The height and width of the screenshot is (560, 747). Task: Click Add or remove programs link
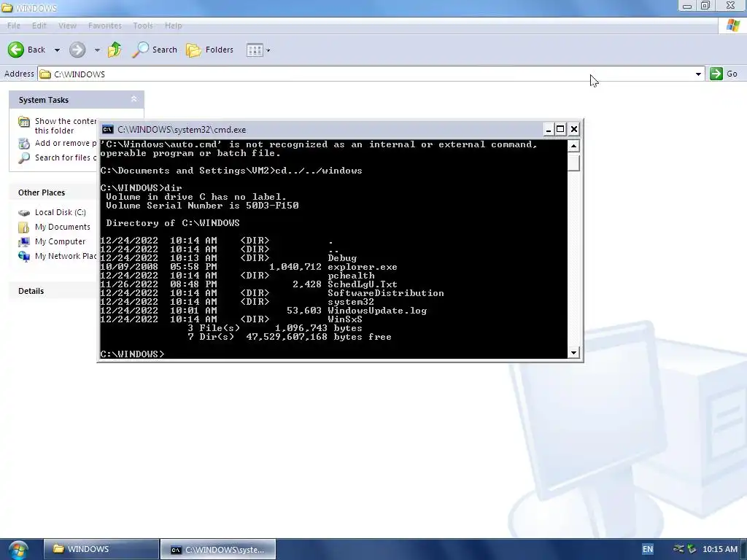65,143
